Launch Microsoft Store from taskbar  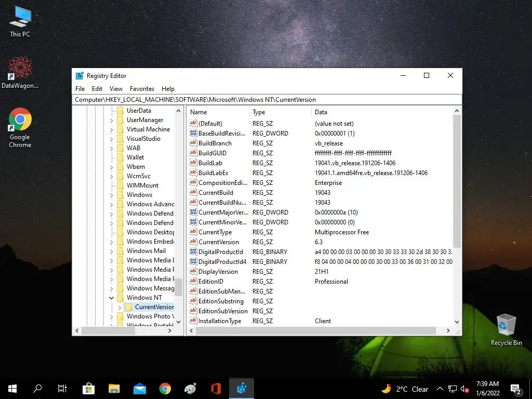[88, 389]
